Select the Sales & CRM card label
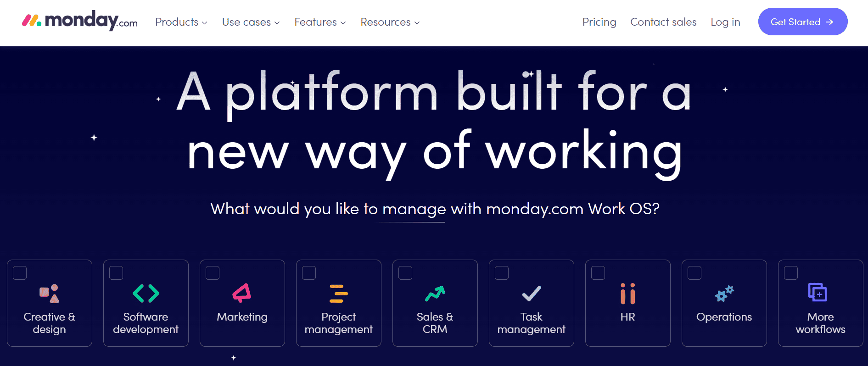The image size is (868, 366). click(x=435, y=323)
